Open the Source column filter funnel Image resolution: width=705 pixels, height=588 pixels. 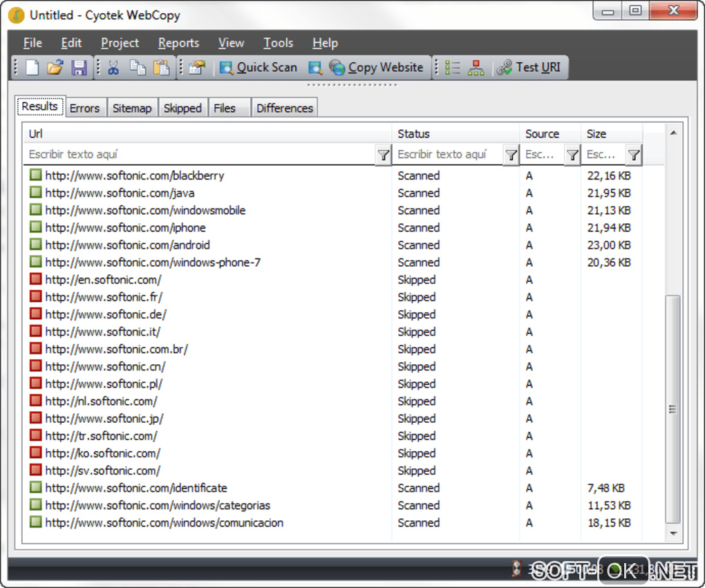[572, 155]
